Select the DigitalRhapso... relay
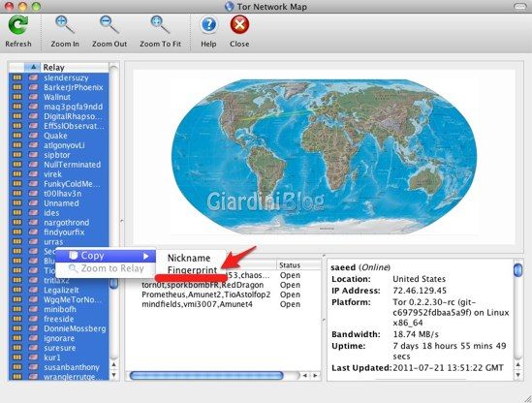Screen dimensions: 532x403 pyautogui.click(x=73, y=116)
